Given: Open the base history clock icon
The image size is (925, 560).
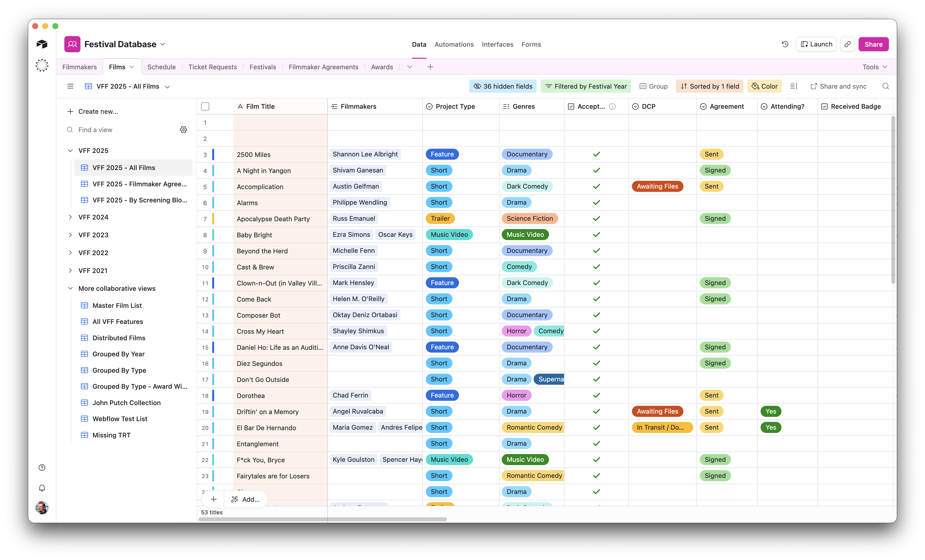Looking at the screenshot, I should pyautogui.click(x=785, y=44).
